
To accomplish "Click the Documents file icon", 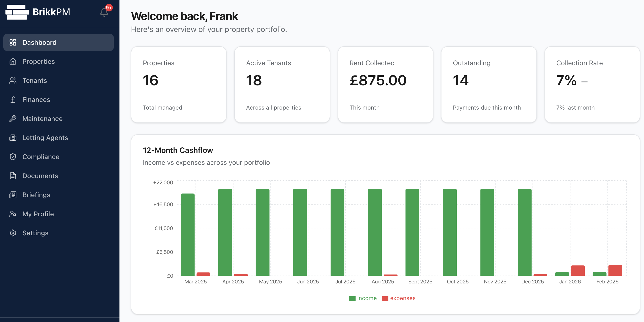I will (x=13, y=176).
